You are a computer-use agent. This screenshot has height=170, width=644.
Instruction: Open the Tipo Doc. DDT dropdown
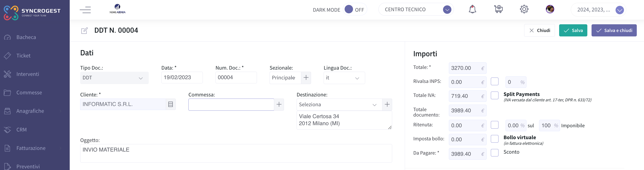pyautogui.click(x=114, y=78)
